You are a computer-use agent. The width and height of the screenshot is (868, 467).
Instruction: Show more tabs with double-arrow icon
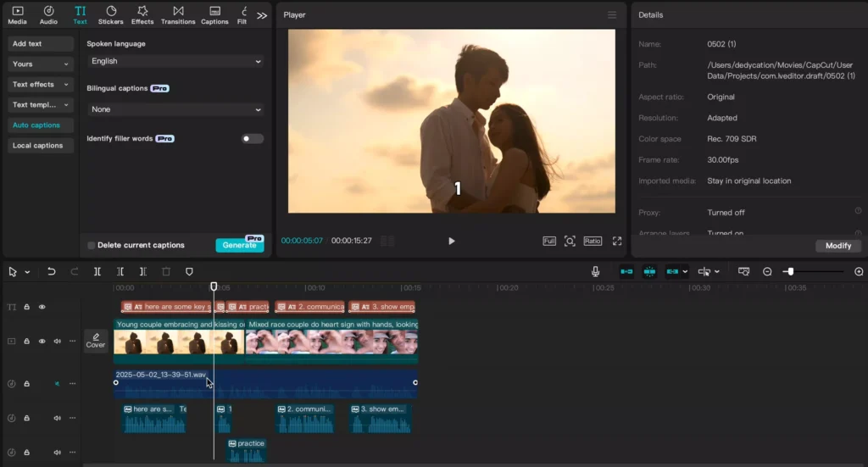coord(262,15)
